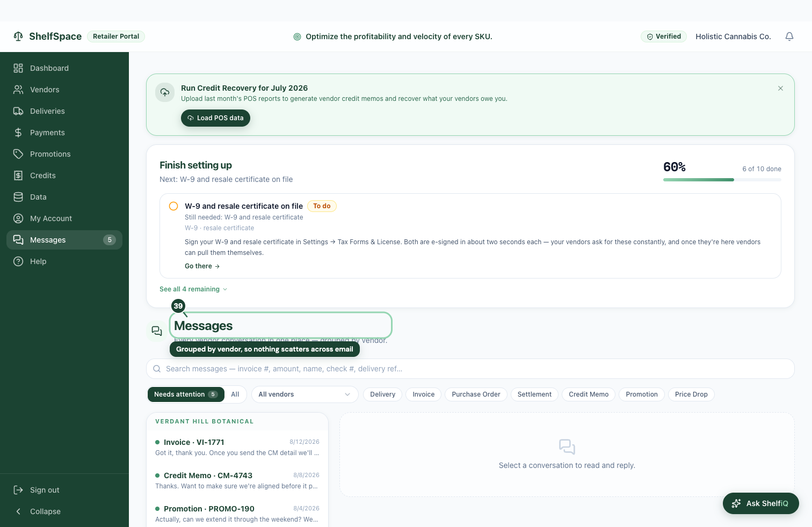812x527 pixels.
Task: Toggle the Credit Memo filter chip
Action: click(589, 394)
